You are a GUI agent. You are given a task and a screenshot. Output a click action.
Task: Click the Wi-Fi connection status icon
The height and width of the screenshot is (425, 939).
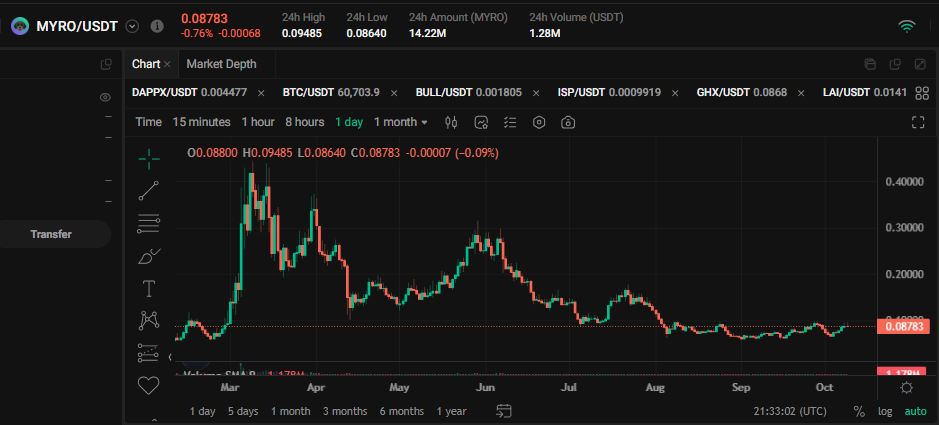tap(907, 26)
